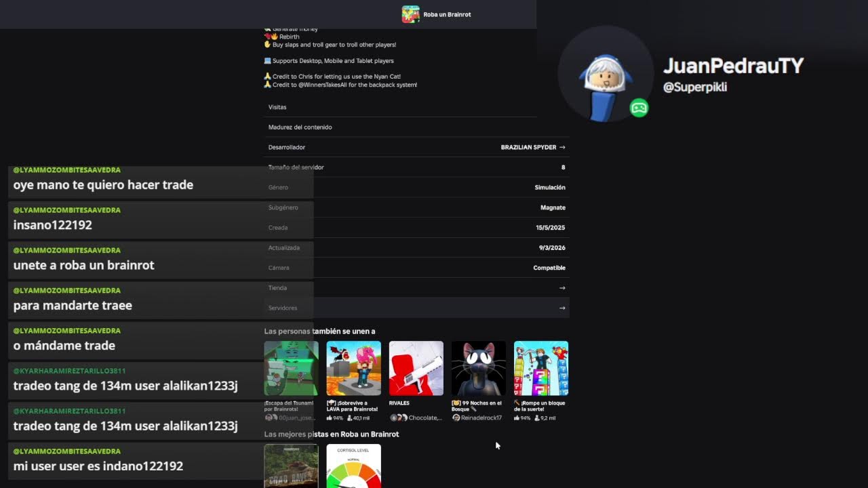Click chat message 'mi user user es indano122192'
The width and height of the screenshot is (868, 488).
pos(98,466)
